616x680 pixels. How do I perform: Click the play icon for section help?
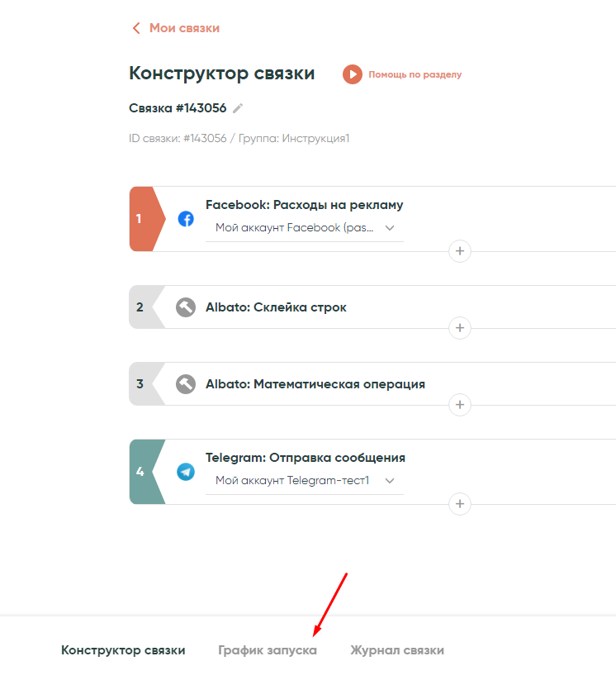pos(353,74)
